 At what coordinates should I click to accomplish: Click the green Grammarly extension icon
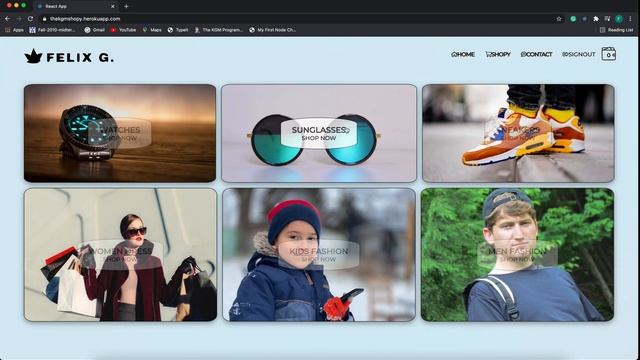(x=573, y=19)
